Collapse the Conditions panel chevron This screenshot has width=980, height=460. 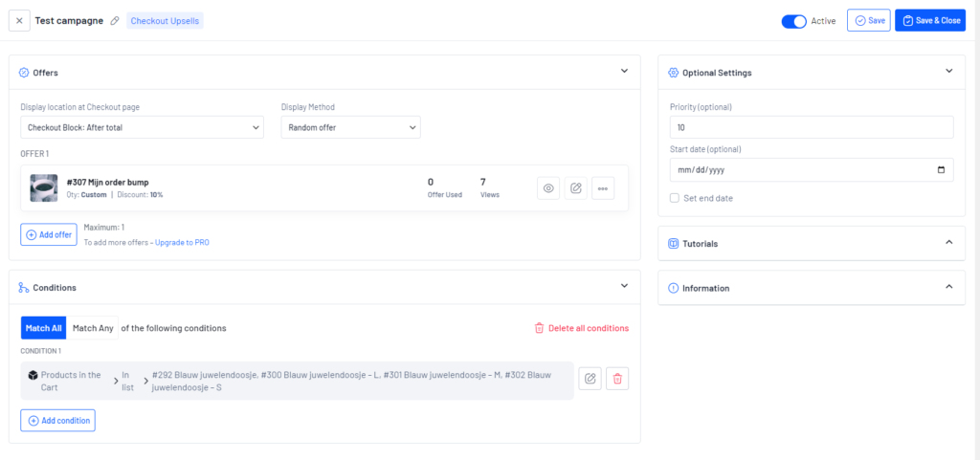pos(624,286)
